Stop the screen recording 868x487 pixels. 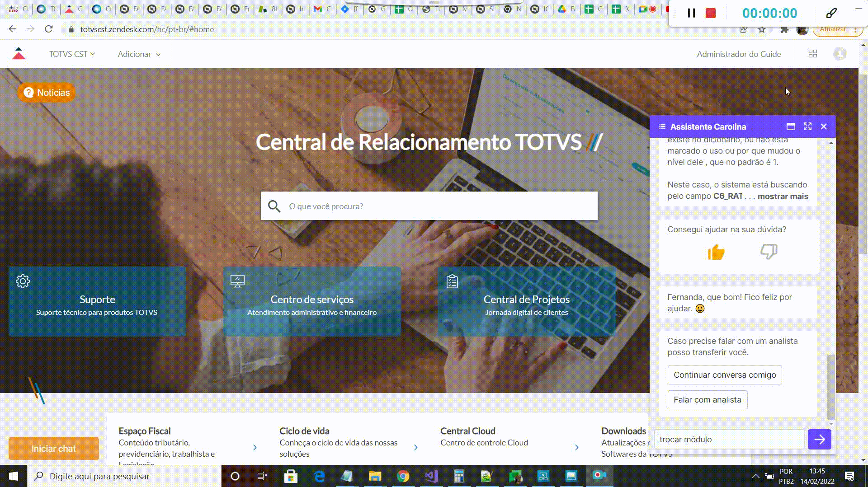click(x=711, y=13)
